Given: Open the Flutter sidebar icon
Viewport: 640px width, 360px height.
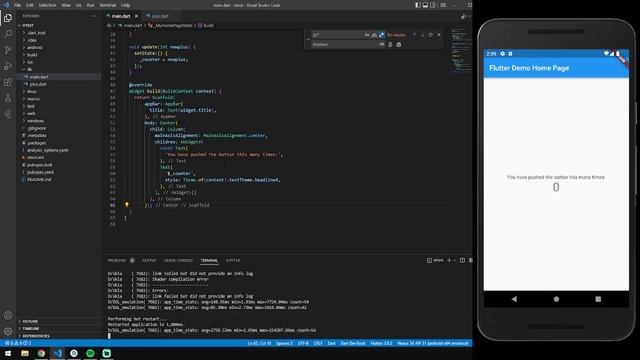Looking at the screenshot, I should 8,114.
